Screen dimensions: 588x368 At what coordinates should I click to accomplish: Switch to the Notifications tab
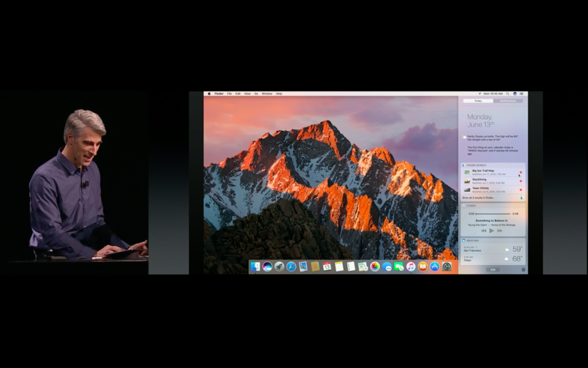click(x=508, y=101)
